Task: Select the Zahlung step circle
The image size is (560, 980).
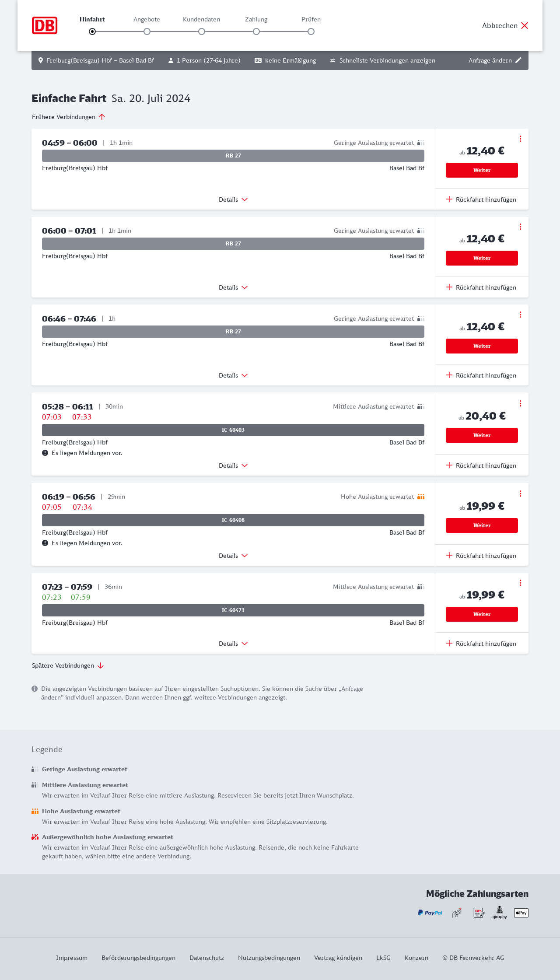Action: pyautogui.click(x=256, y=31)
